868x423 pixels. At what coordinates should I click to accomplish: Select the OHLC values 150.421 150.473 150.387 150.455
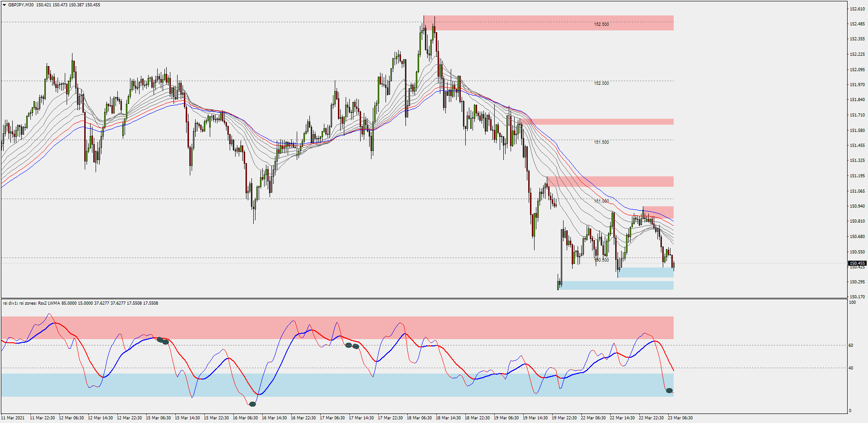point(68,5)
